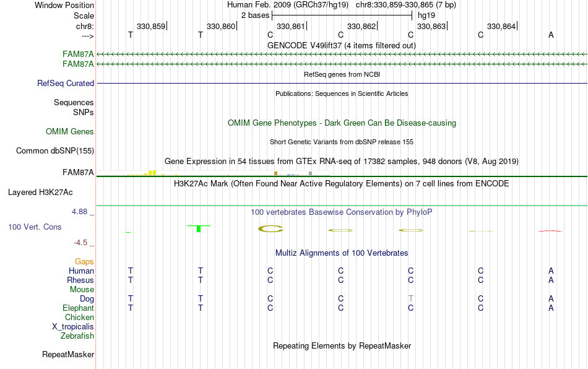588x369 pixels.
Task: Open GENCODE V49lift37 track title
Action: [x=342, y=45]
